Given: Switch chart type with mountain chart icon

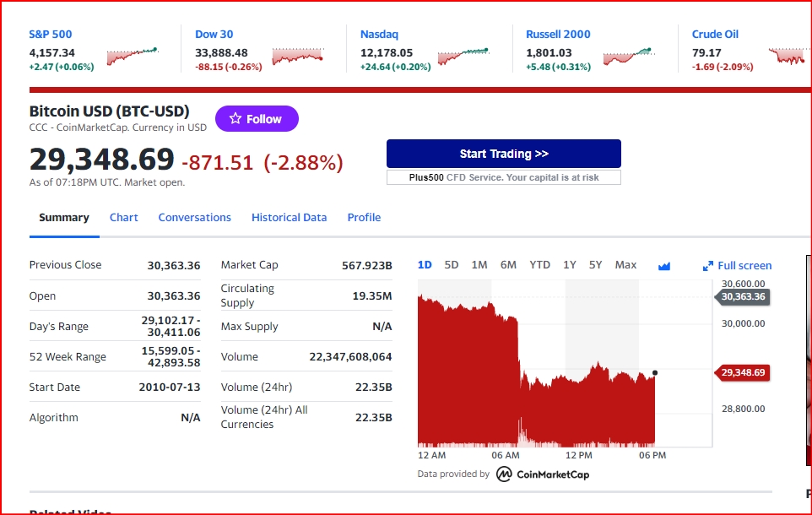Looking at the screenshot, I should tap(664, 265).
